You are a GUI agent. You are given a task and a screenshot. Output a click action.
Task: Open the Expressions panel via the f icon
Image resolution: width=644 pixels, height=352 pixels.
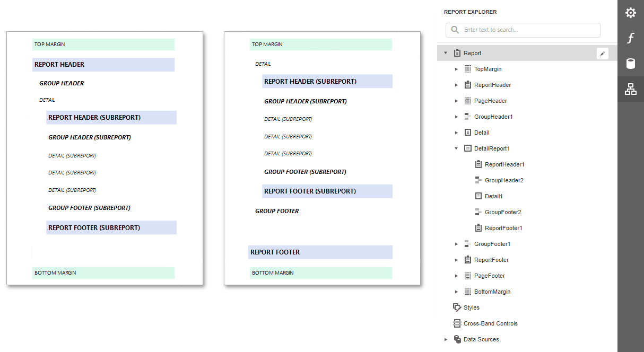click(631, 38)
